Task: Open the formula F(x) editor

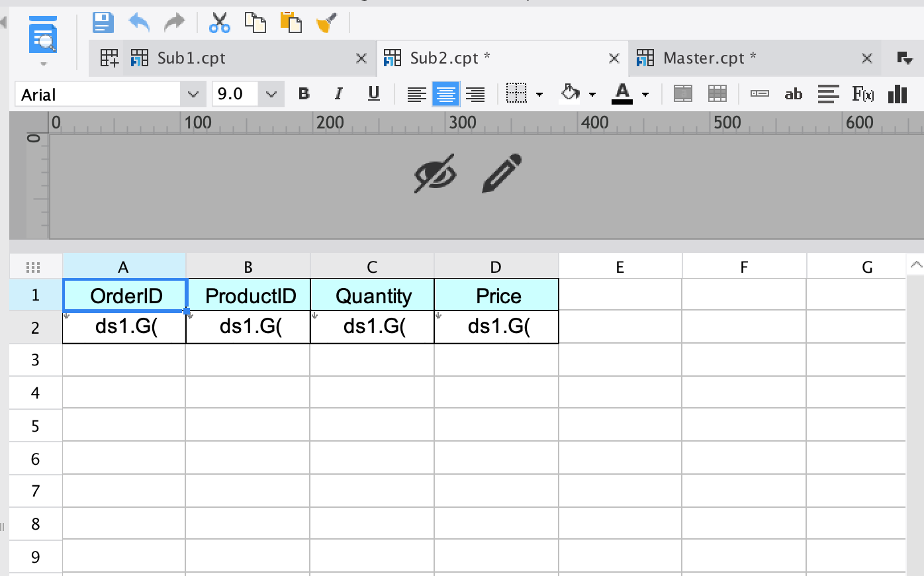Action: click(x=864, y=94)
